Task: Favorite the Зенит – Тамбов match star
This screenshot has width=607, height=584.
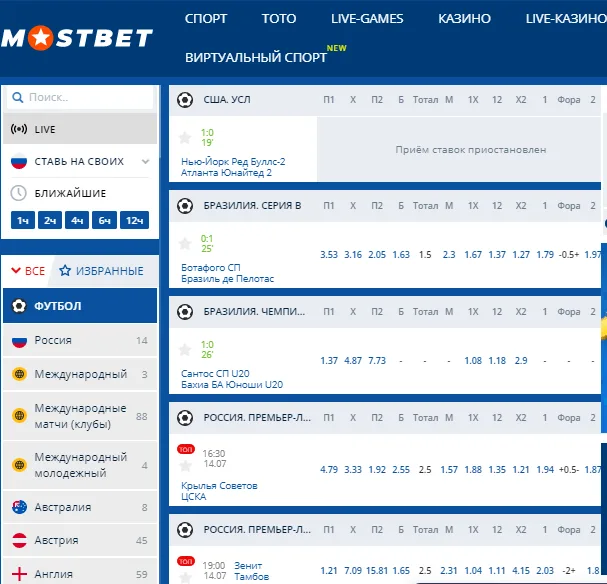Action: 185,577
